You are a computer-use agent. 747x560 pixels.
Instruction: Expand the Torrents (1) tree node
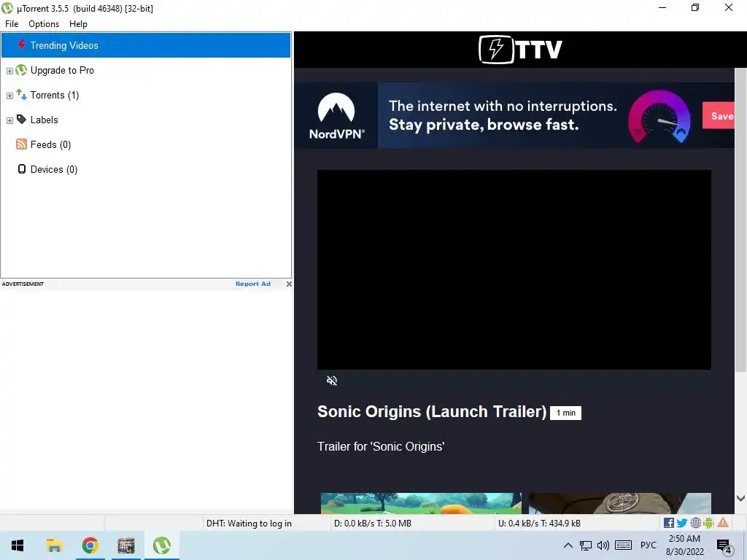[9, 96]
